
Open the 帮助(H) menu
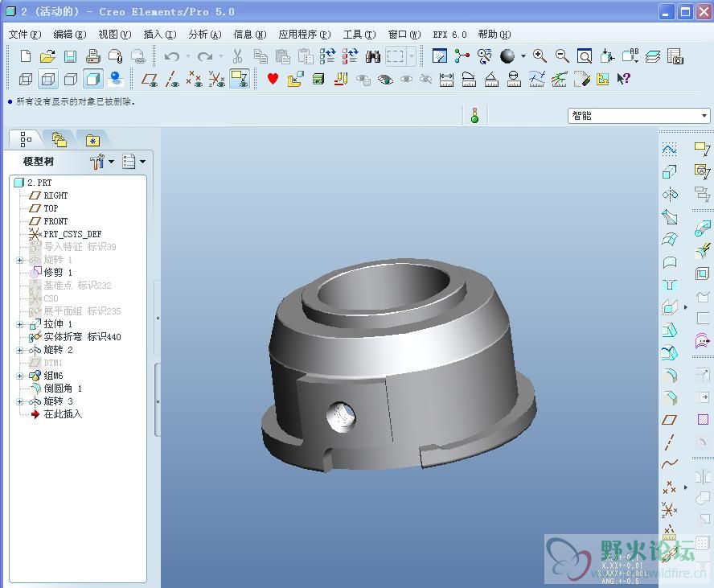click(494, 35)
